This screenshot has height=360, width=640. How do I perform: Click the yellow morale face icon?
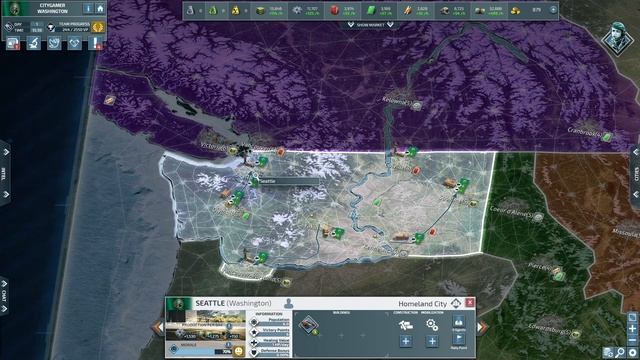coord(238,351)
